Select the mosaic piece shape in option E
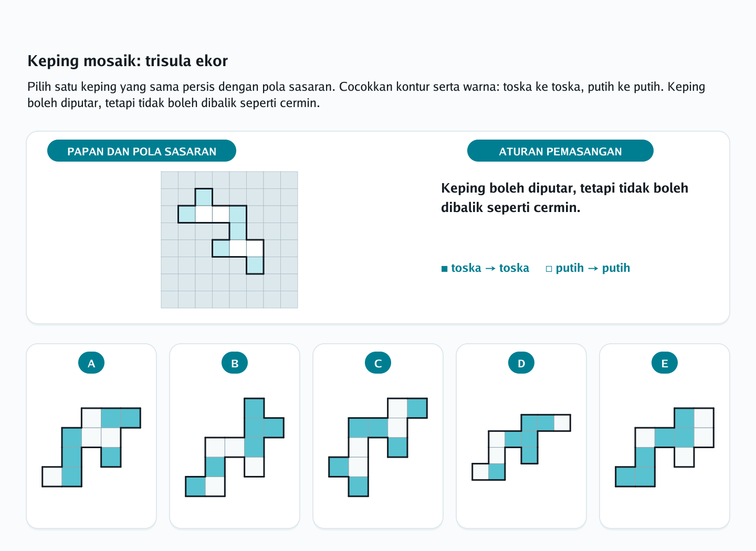756x551 pixels. click(665, 447)
